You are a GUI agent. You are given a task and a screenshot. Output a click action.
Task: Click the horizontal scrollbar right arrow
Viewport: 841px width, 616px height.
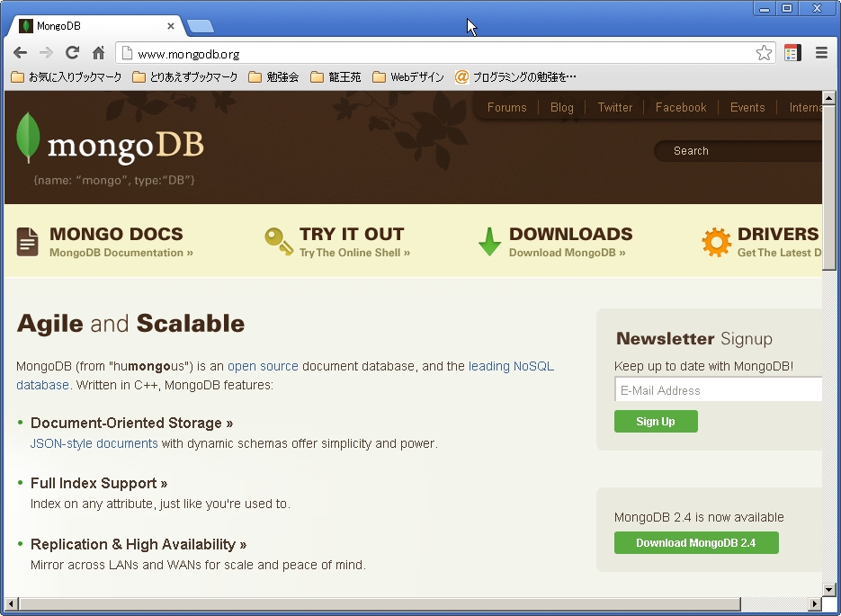pos(815,604)
